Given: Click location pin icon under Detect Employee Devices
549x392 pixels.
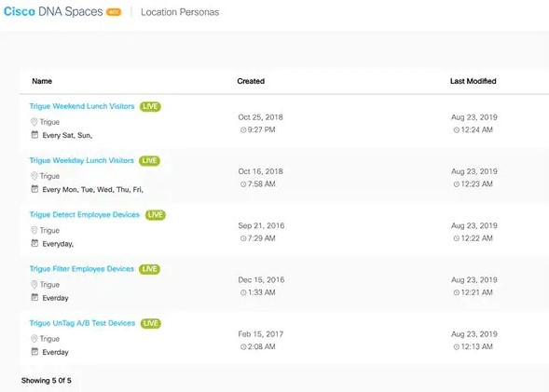Looking at the screenshot, I should tap(34, 230).
